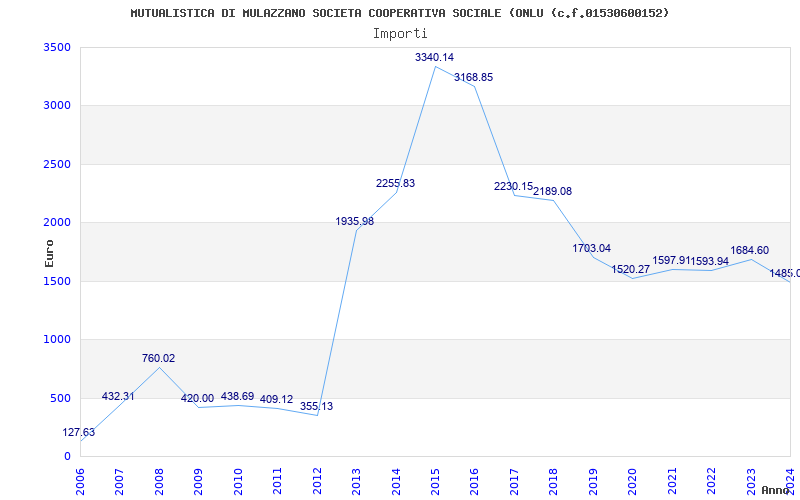This screenshot has height=500, width=800.
Task: Click the 2189.08 data label
Action: (553, 191)
